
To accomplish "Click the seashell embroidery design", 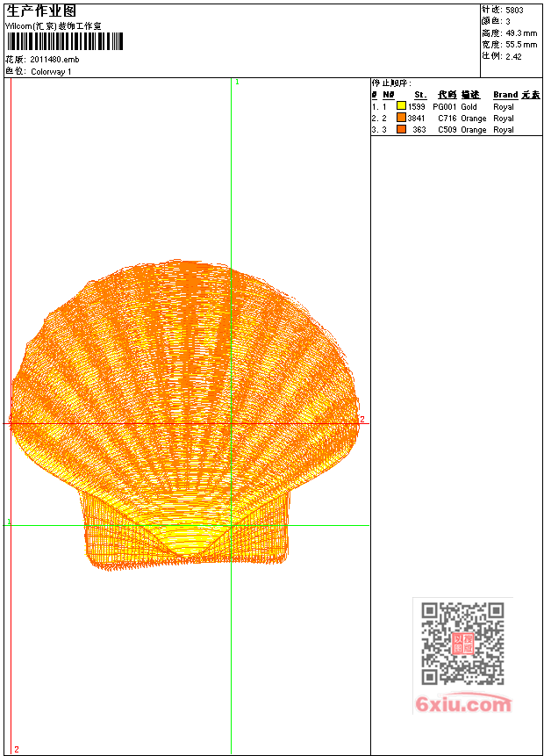I will 184,413.
